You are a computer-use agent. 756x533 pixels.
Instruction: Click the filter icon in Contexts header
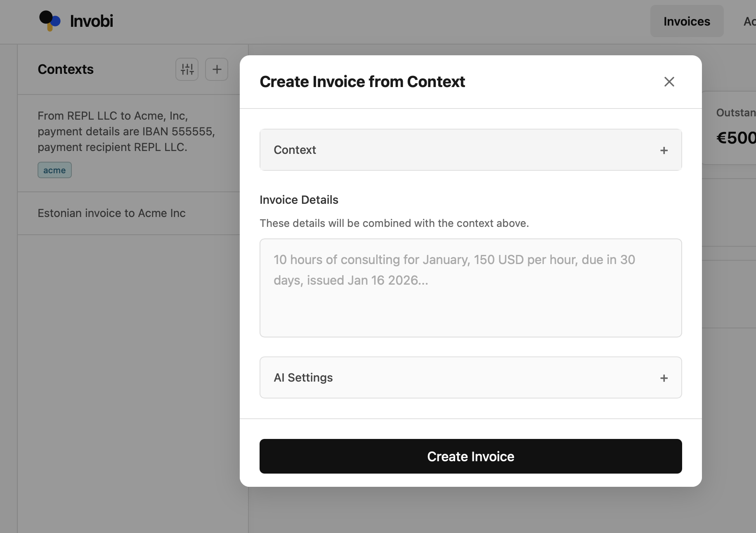(187, 69)
